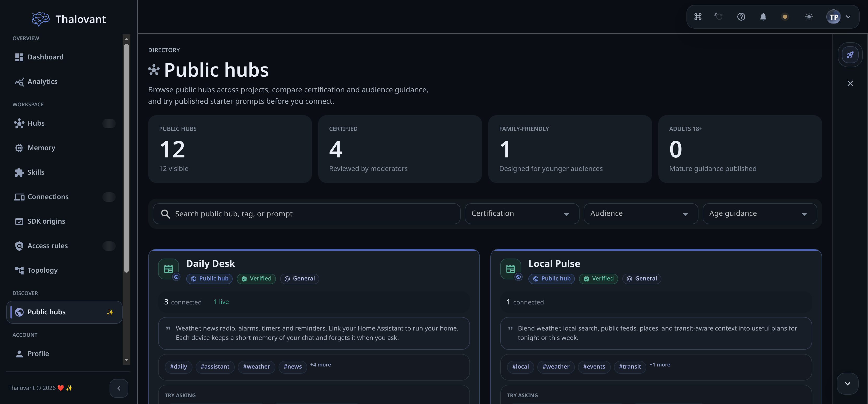
Task: Open notifications bell
Action: 763,17
